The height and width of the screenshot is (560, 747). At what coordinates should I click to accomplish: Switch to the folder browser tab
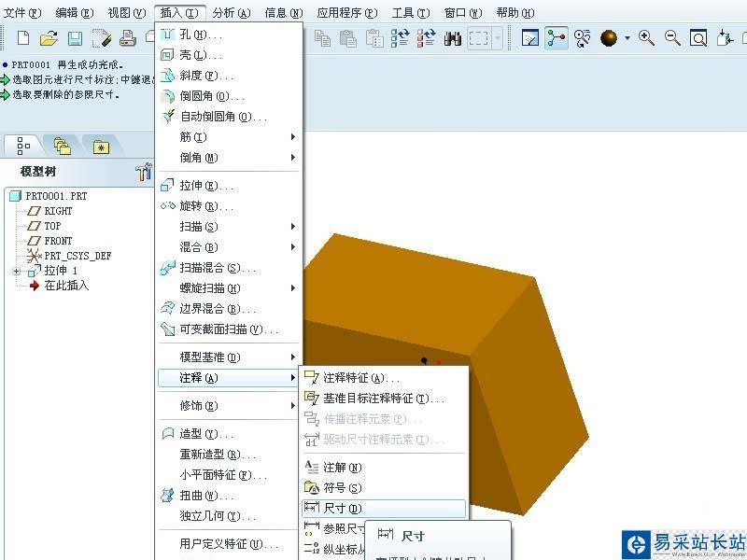coord(62,146)
